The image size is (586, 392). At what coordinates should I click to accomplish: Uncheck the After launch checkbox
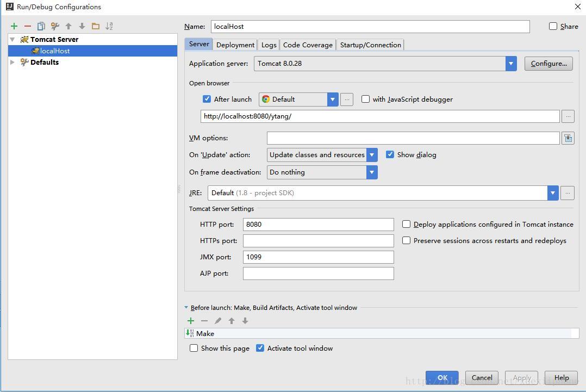coord(207,99)
